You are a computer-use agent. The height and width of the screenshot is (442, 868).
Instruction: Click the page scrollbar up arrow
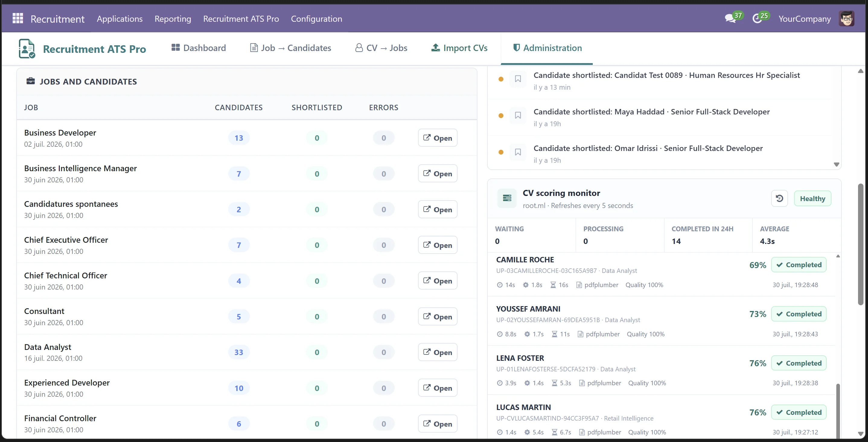pos(860,71)
